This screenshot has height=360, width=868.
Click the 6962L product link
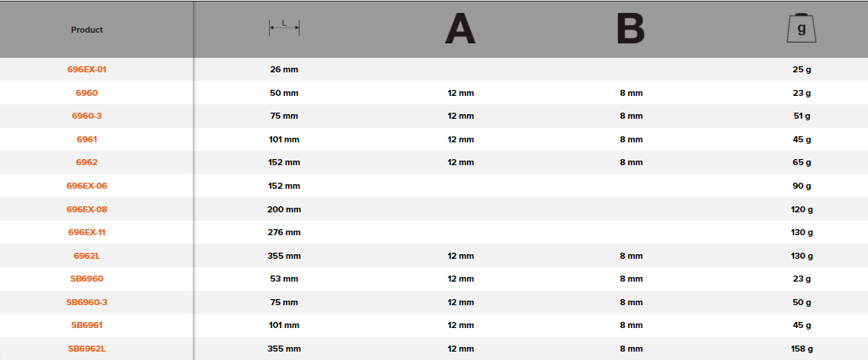click(x=87, y=256)
